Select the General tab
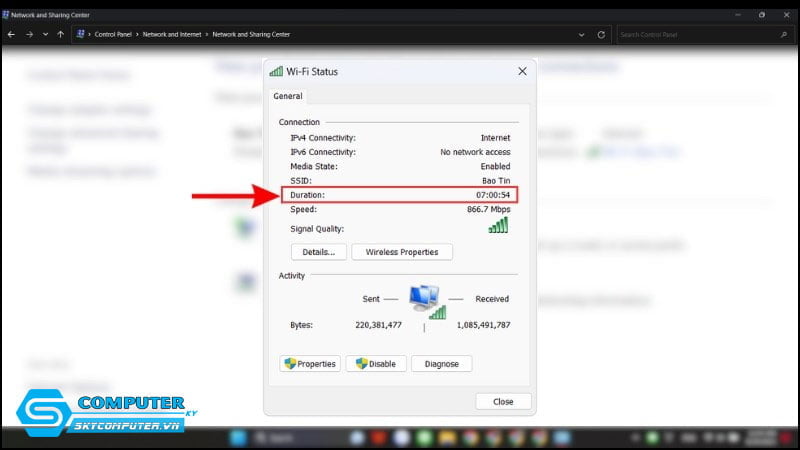 click(288, 97)
